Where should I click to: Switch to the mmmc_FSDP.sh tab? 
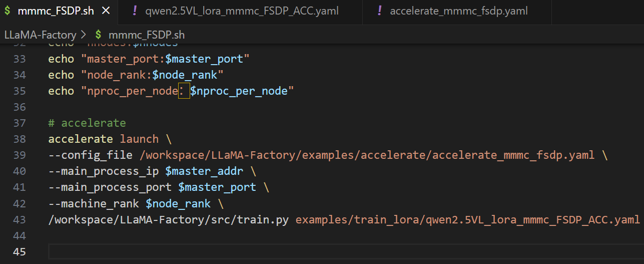[56, 11]
